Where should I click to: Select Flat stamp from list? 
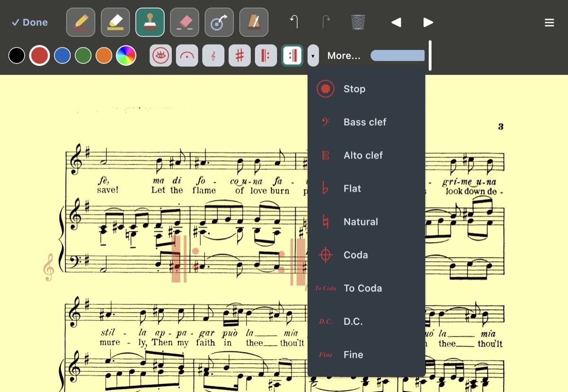(366, 188)
